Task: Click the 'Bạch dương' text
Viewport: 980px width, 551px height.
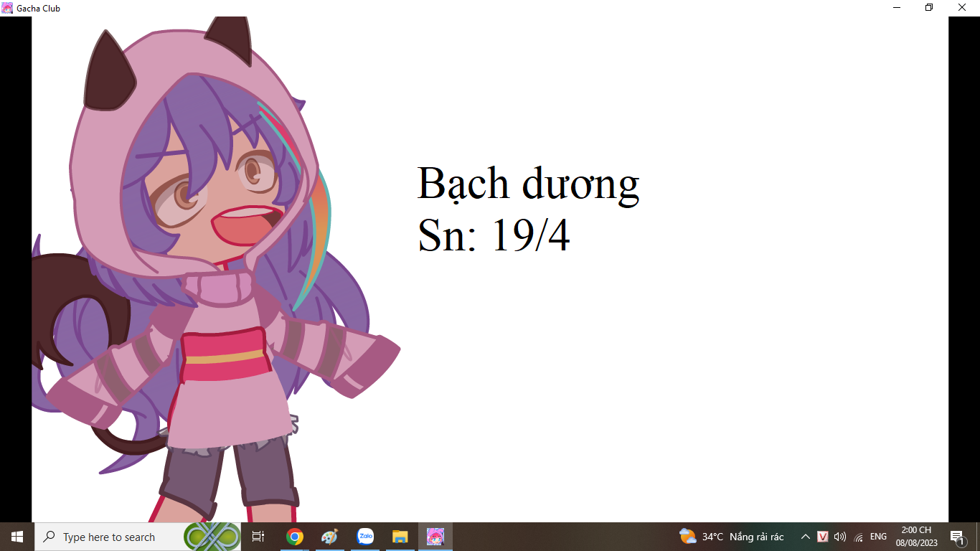Action: click(x=528, y=184)
